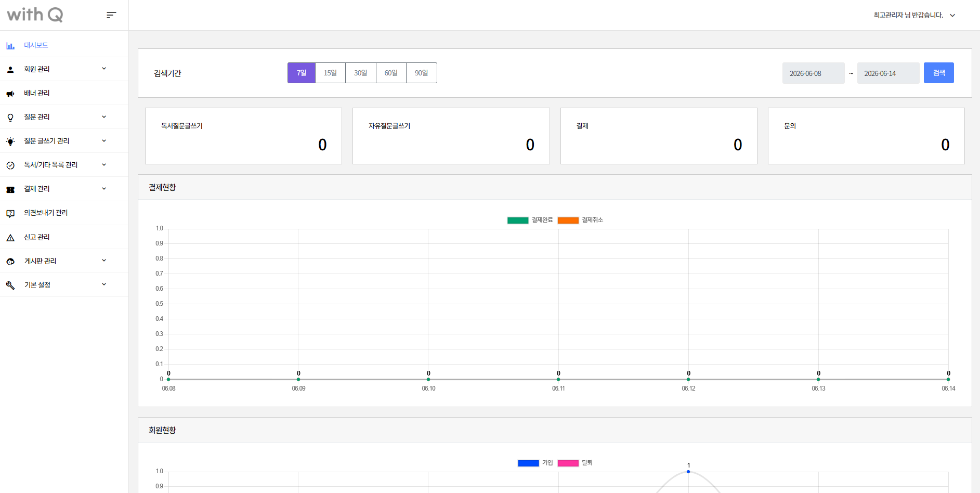Click the board management face icon

[x=10, y=262]
